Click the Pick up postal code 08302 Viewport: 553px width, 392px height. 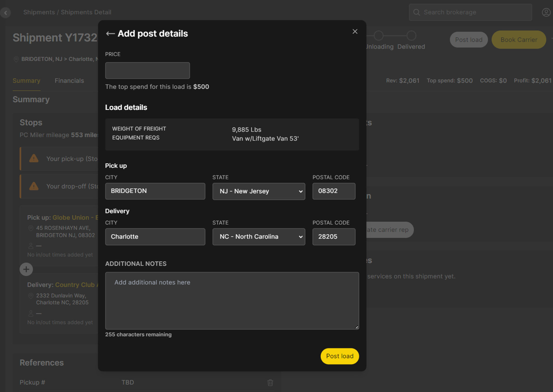334,191
